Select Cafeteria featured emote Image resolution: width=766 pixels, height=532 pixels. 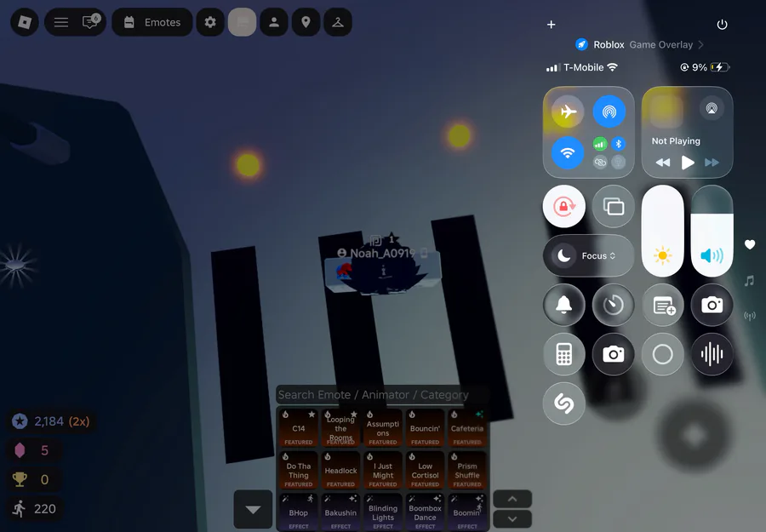467,428
